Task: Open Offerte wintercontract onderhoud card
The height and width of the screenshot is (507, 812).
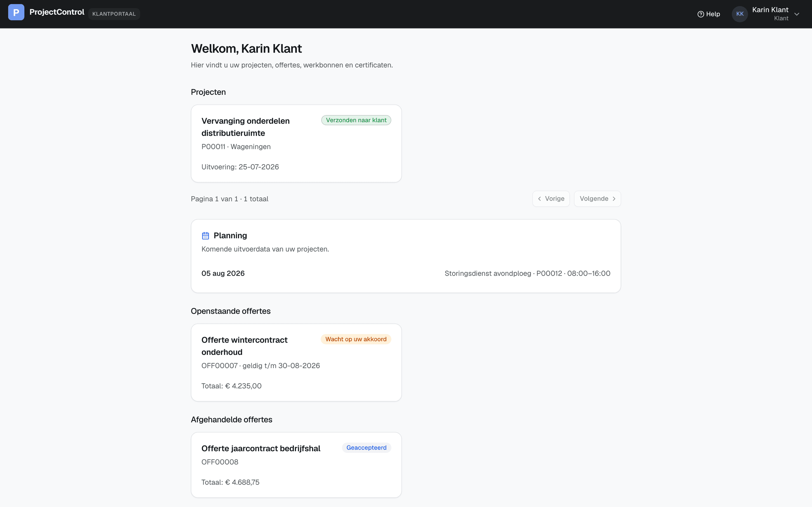Action: [296, 363]
